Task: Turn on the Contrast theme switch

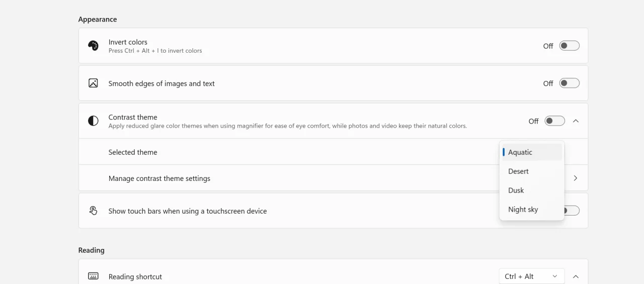Action: click(555, 121)
